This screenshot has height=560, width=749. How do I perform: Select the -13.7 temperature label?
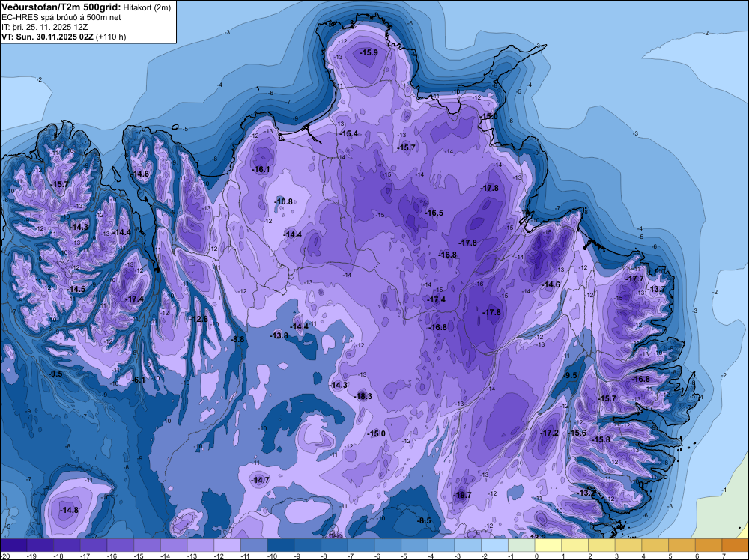pyautogui.click(x=656, y=289)
